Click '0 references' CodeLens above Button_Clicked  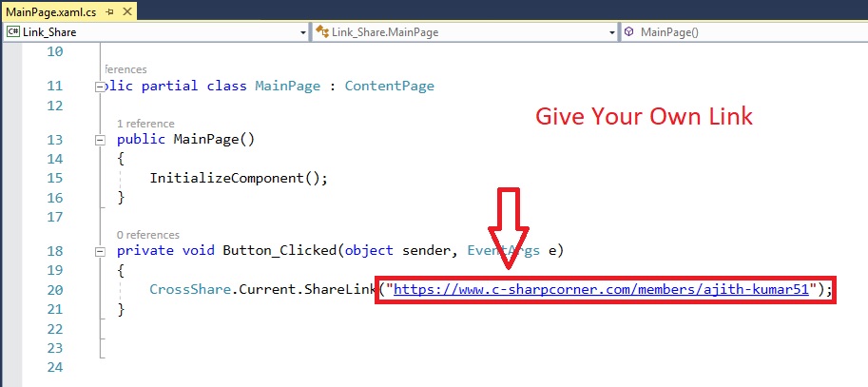coord(147,235)
